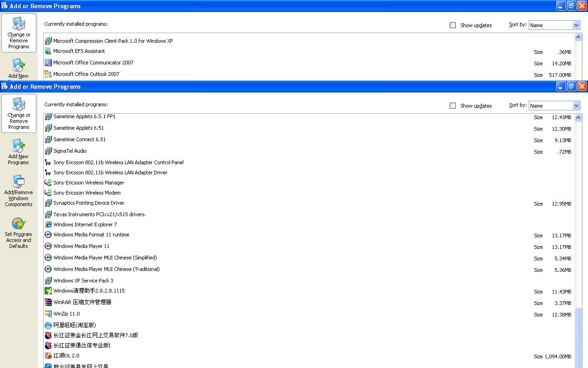Viewport: 588px width, 368px height.
Task: Click the Microsoft EFS Assistant icon in back window
Action: pos(48,51)
